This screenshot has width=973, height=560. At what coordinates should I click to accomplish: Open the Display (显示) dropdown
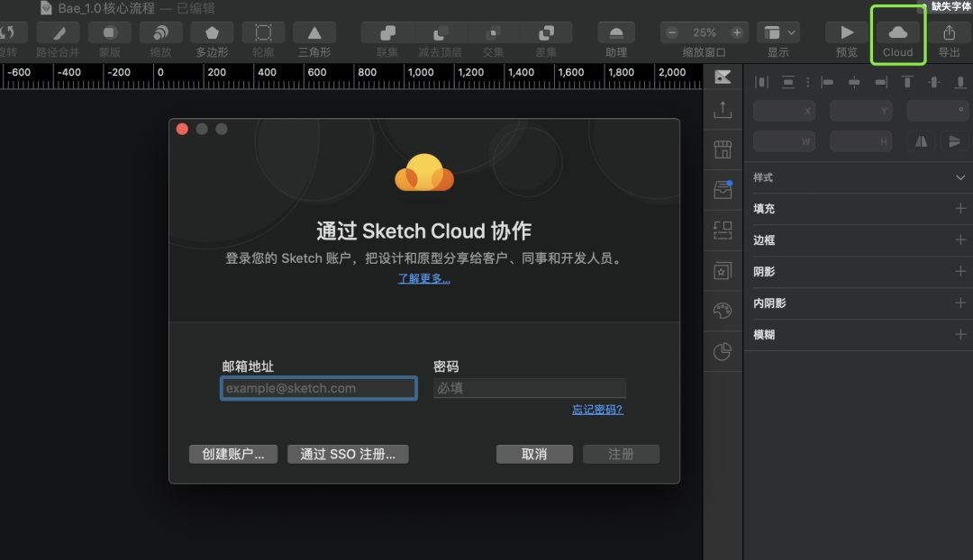[x=778, y=33]
